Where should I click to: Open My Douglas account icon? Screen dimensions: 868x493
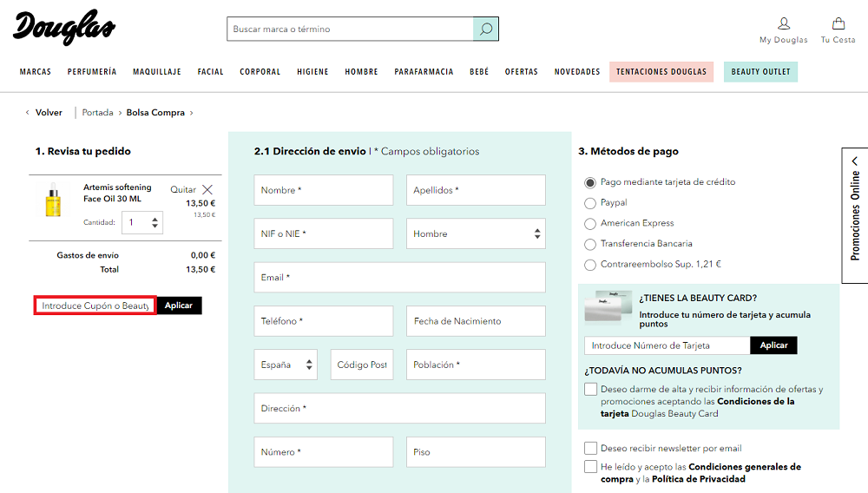point(783,24)
